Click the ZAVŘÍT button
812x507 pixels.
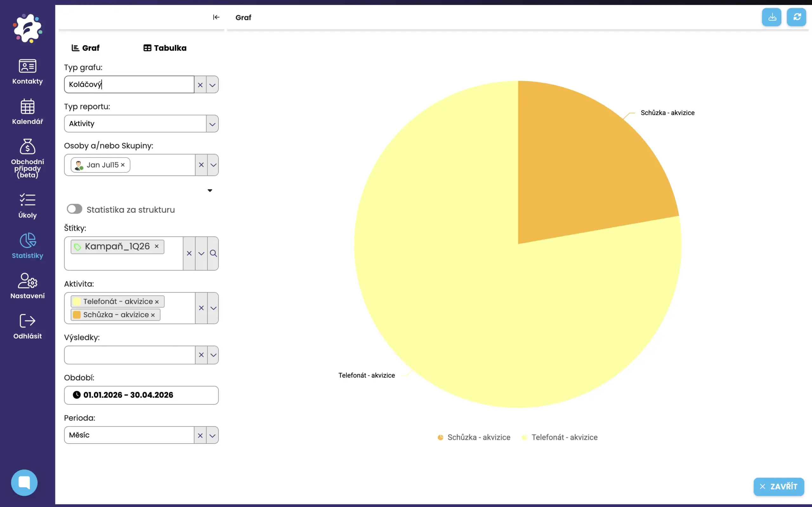779,486
